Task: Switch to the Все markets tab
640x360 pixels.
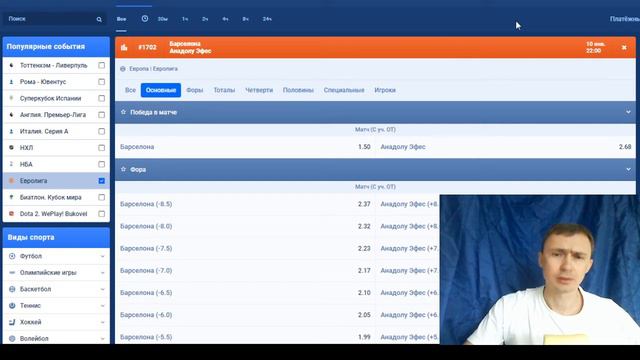Action: [130, 90]
